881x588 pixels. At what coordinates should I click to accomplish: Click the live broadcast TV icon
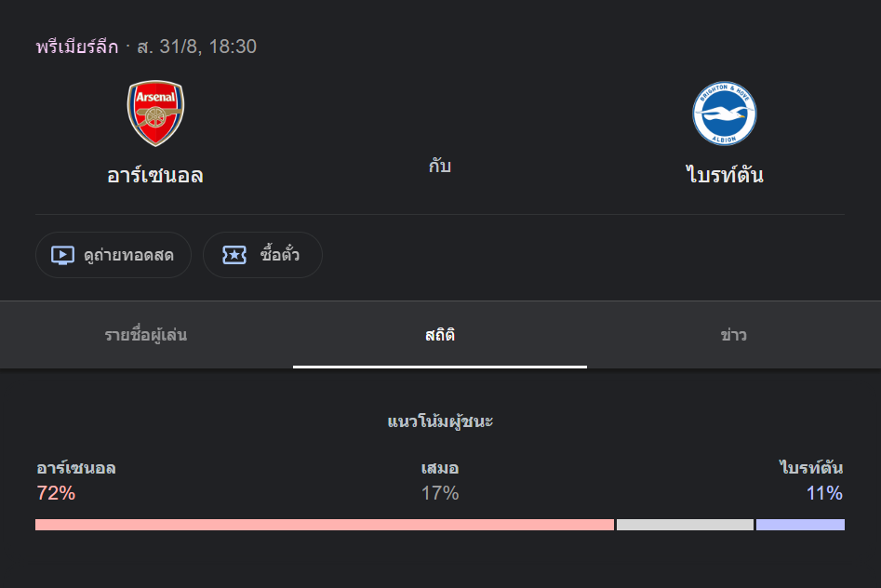62,255
